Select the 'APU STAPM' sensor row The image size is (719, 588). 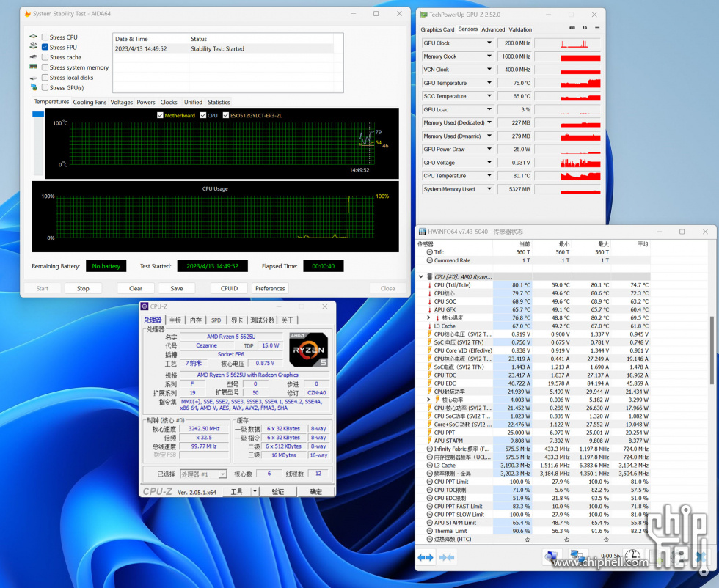point(535,441)
